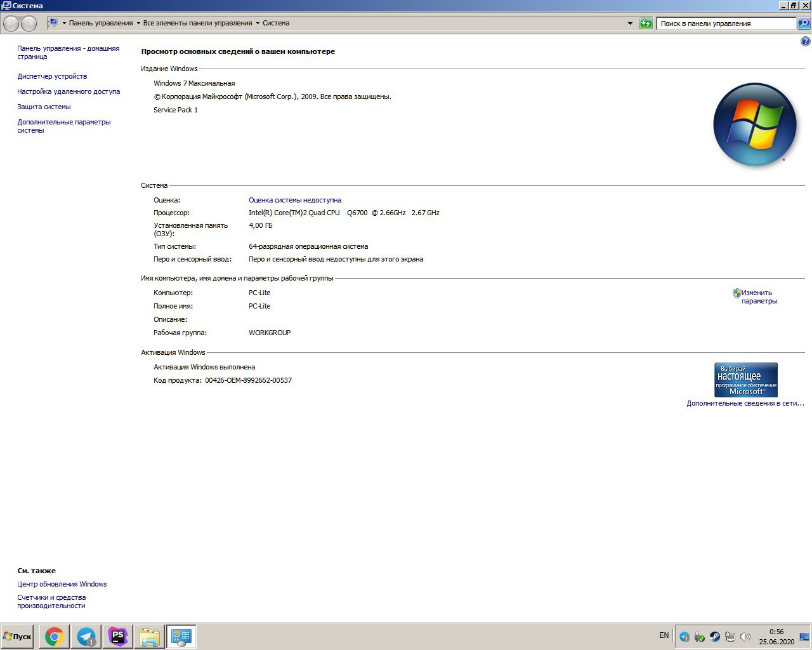Click the control panel search field
812x650 pixels.
coord(726,23)
